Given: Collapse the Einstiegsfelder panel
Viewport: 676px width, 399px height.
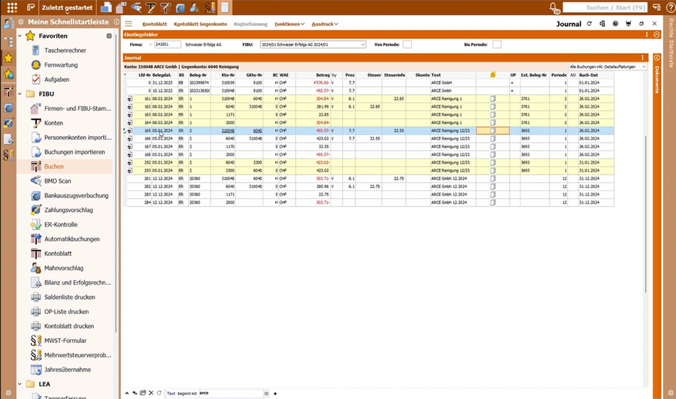Looking at the screenshot, I should click(x=656, y=35).
